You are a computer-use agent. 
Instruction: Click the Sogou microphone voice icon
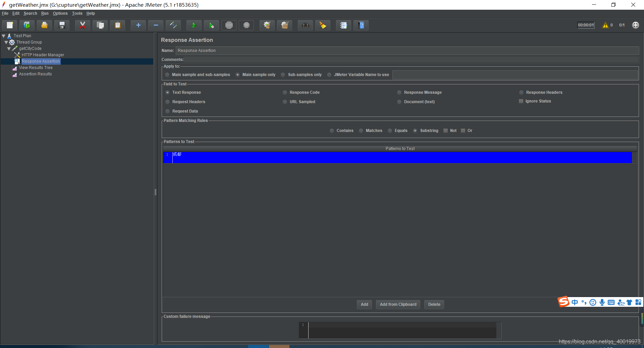point(602,302)
